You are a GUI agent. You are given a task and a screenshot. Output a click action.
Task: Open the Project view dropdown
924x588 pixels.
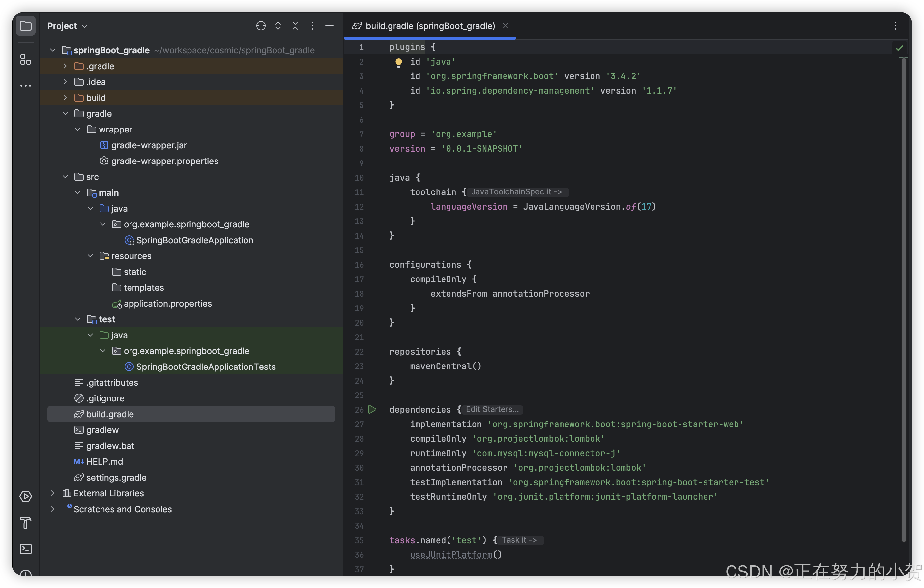tap(67, 26)
